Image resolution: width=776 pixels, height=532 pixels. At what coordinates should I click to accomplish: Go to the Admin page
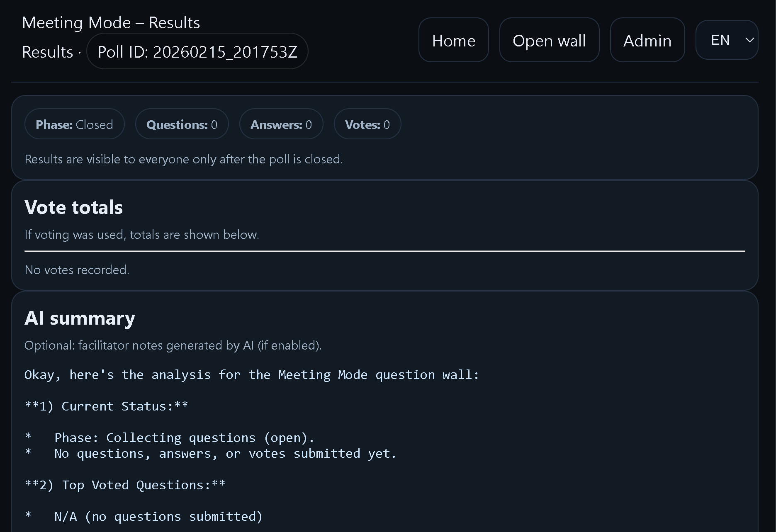[647, 40]
